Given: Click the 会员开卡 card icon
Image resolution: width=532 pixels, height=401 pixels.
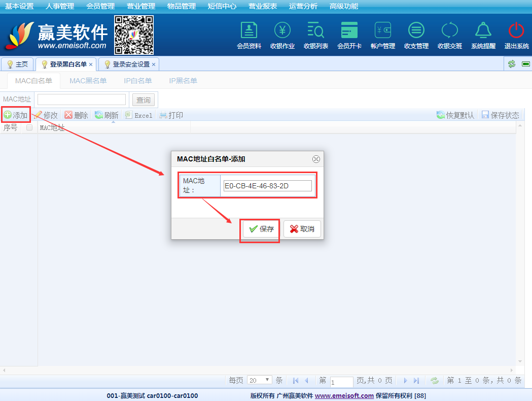Looking at the screenshot, I should (x=349, y=31).
